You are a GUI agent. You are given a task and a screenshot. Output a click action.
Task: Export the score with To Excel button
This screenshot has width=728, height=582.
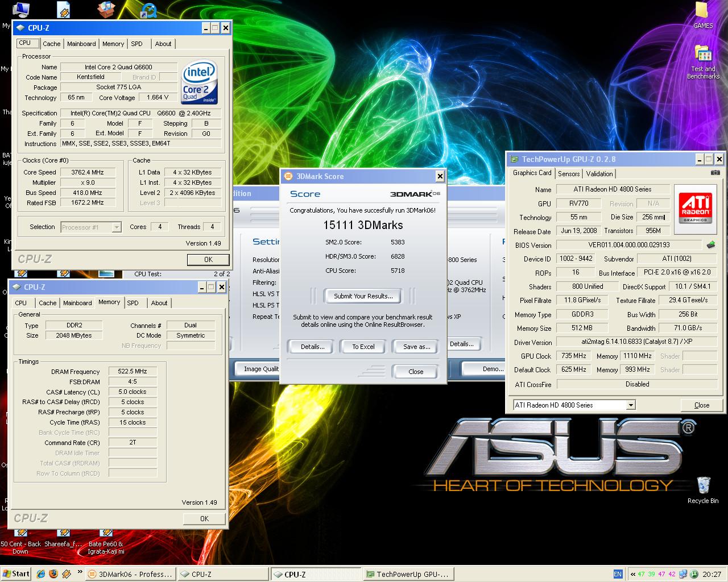[363, 347]
